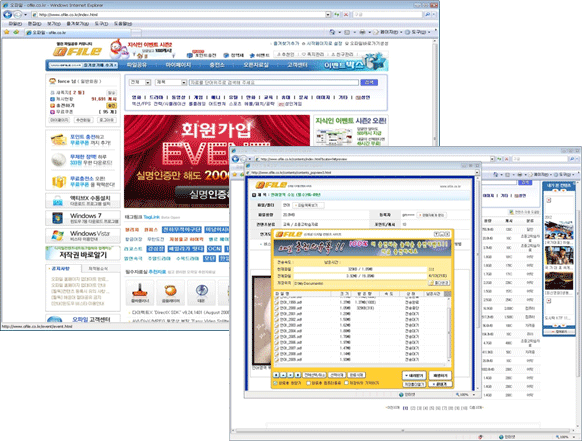Screen dimensions: 582x441
Task: Click new tab button in main IE
Action: click(136, 32)
